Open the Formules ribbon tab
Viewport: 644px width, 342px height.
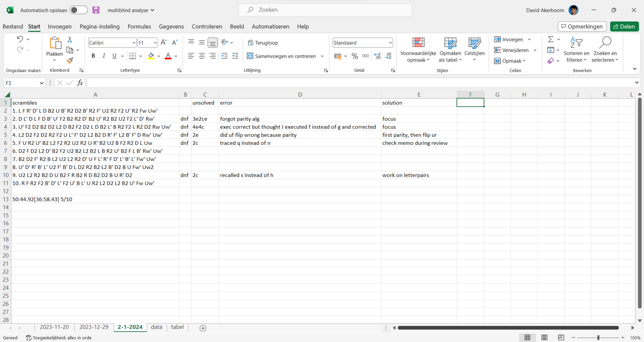pos(139,27)
